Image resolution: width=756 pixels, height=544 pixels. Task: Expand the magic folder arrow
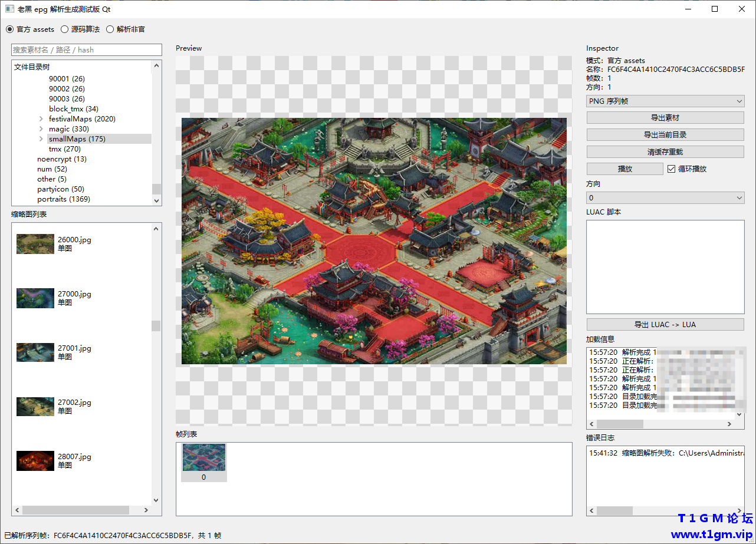pos(41,129)
